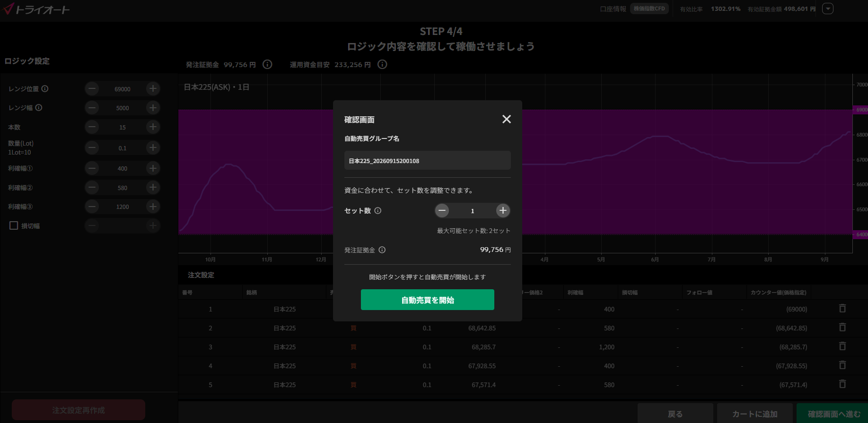Delete order row 5 with trash icon

(x=842, y=384)
